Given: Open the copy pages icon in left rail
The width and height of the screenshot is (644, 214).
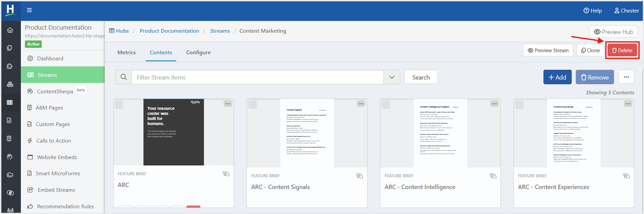Looking at the screenshot, I should click(x=10, y=48).
